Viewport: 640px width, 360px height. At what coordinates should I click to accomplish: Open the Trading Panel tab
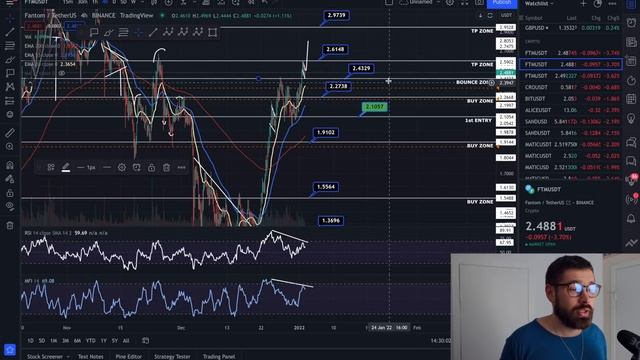[219, 356]
